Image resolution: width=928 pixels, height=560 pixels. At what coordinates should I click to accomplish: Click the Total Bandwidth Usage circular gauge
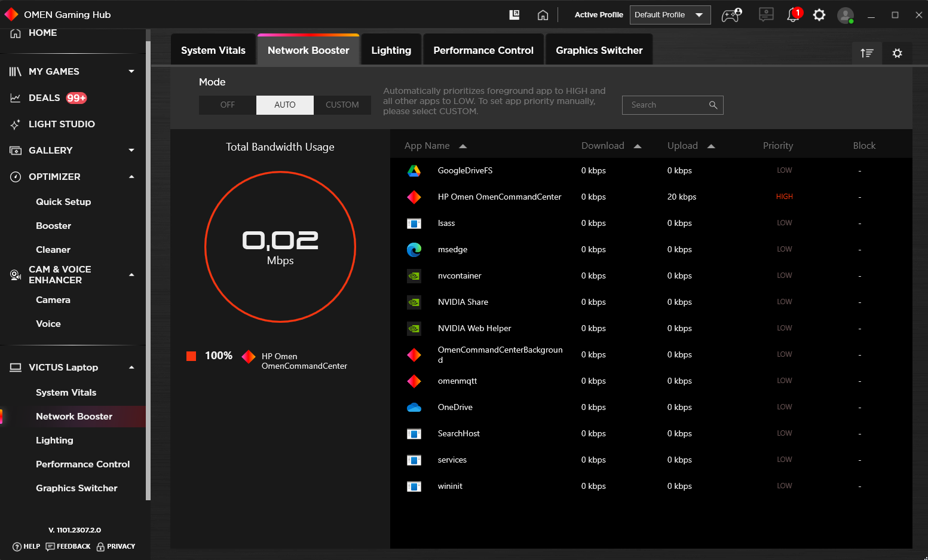click(x=280, y=247)
